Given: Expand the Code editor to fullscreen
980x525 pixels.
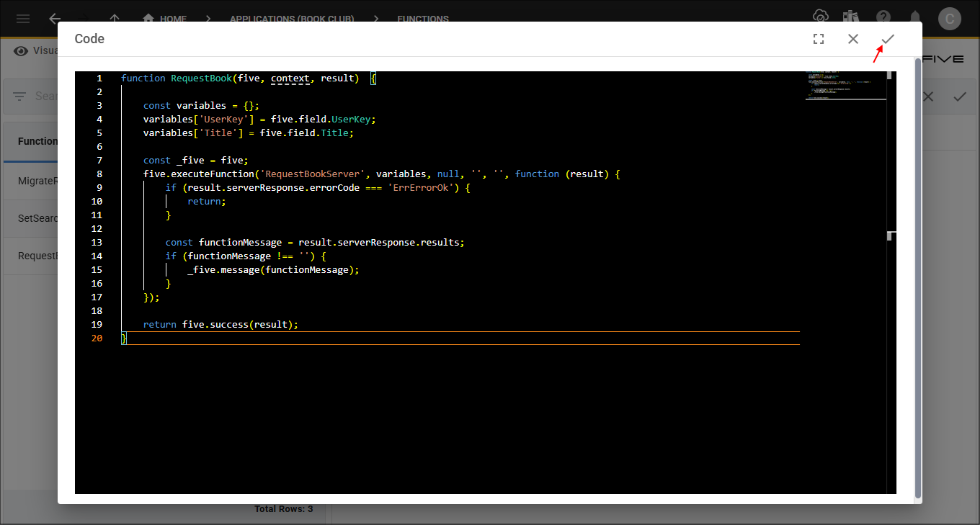Looking at the screenshot, I should (819, 39).
